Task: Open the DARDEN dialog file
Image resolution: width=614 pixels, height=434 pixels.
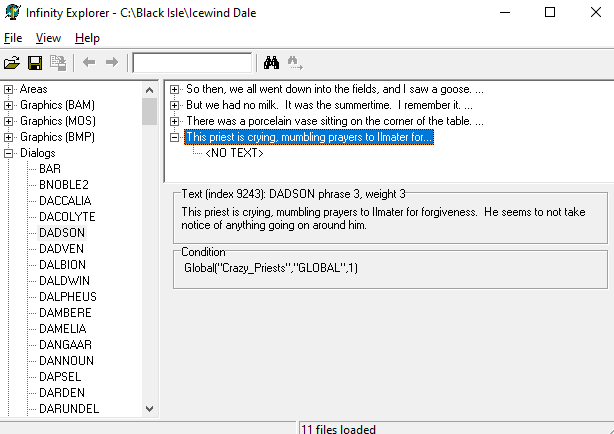Action: pos(62,392)
